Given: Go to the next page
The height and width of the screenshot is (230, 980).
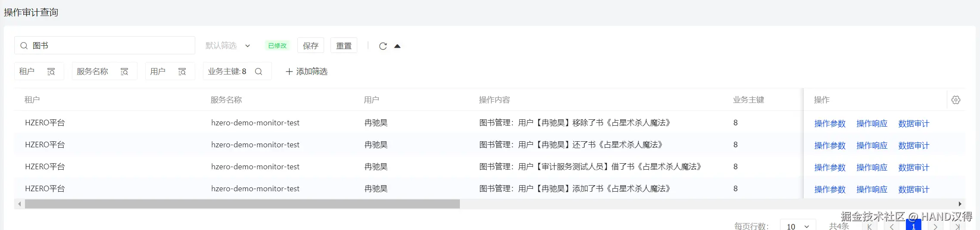Looking at the screenshot, I should (935, 227).
